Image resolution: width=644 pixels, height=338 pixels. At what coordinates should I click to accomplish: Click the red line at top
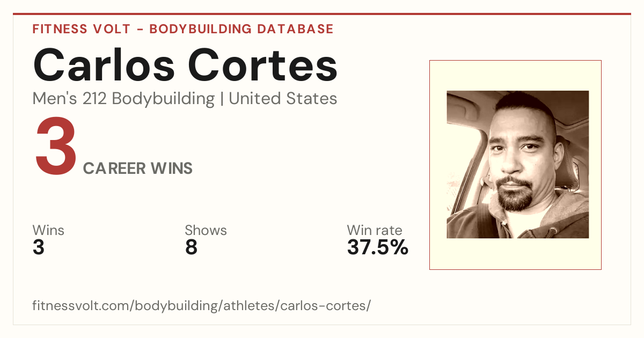(x=322, y=14)
